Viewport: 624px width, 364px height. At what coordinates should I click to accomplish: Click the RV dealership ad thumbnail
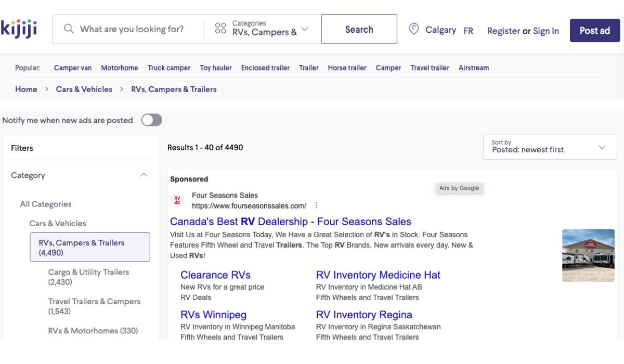(x=588, y=255)
